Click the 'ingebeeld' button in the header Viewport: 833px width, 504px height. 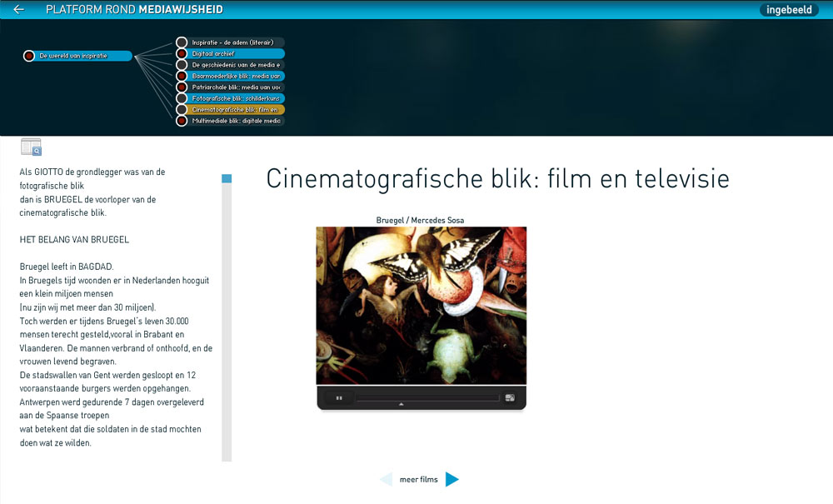click(x=789, y=9)
